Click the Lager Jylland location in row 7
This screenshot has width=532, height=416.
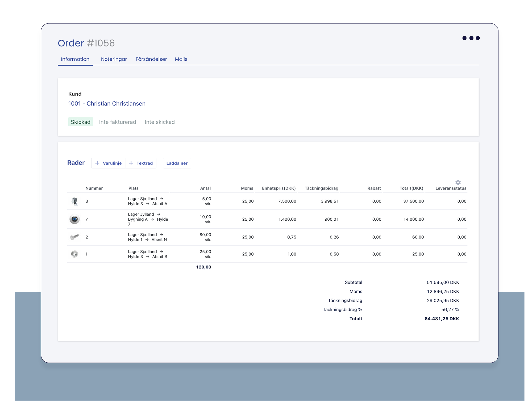[x=141, y=214]
